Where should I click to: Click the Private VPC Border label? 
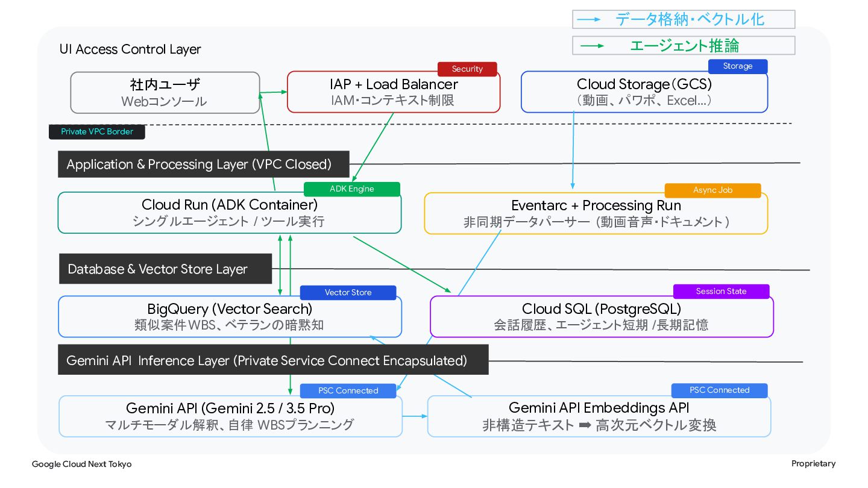(97, 131)
